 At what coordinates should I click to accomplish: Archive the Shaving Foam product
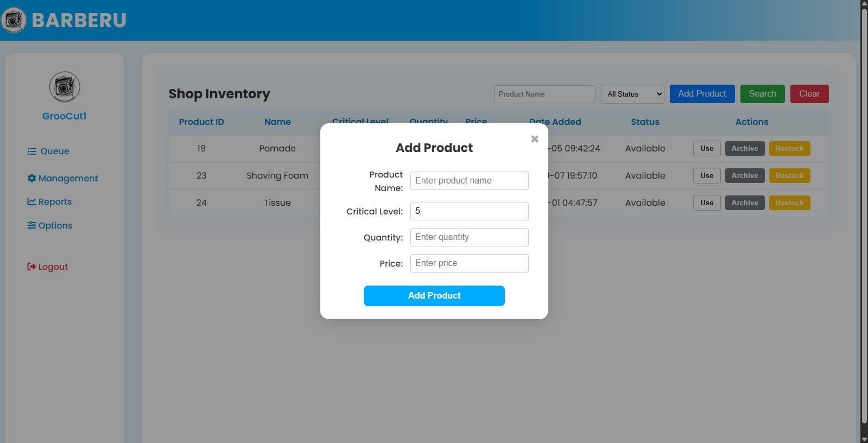[x=744, y=176]
